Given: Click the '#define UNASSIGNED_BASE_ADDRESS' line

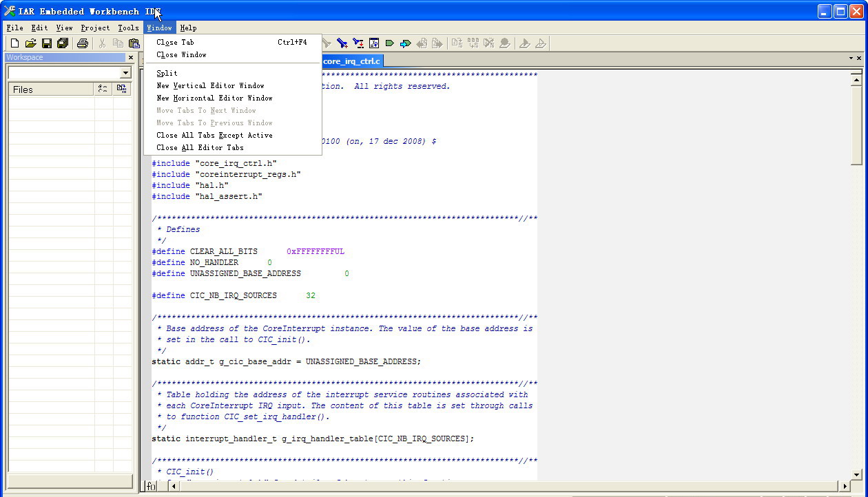Looking at the screenshot, I should coord(251,273).
